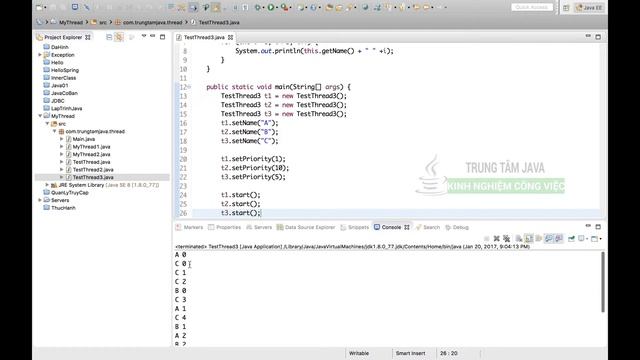Click the Quick Access search field
Image resolution: width=640 pixels, height=360 pixels.
coord(532,7)
